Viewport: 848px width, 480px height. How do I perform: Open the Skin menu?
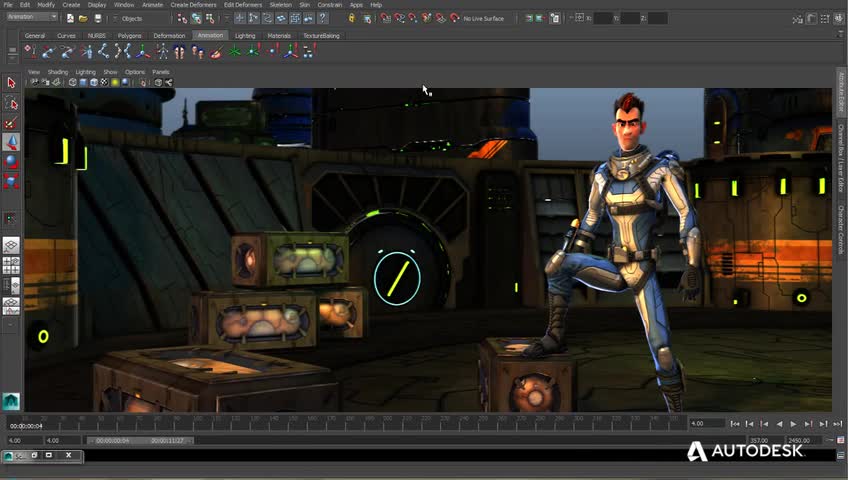(304, 4)
